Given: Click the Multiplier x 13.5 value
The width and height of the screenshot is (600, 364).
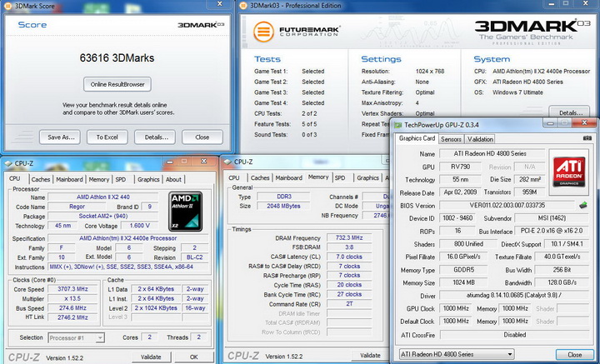Looking at the screenshot, I should click(72, 299).
